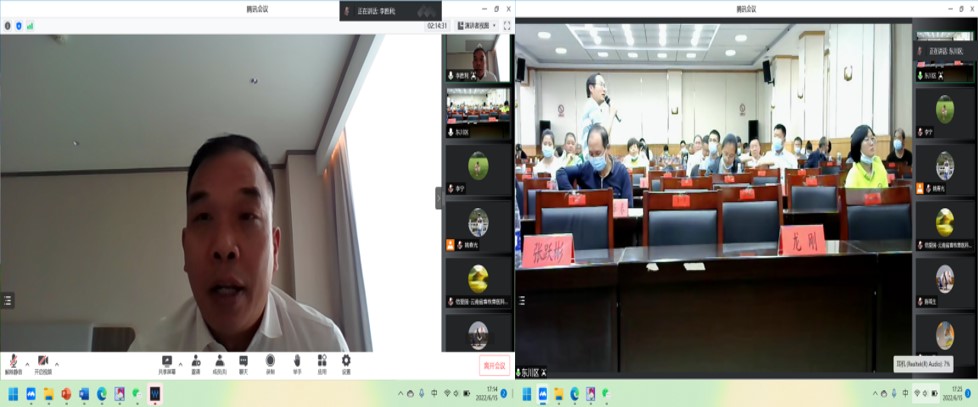Screen dimensions: 978x407
Task: Open File Explorer on left taskbar
Action: [48, 394]
